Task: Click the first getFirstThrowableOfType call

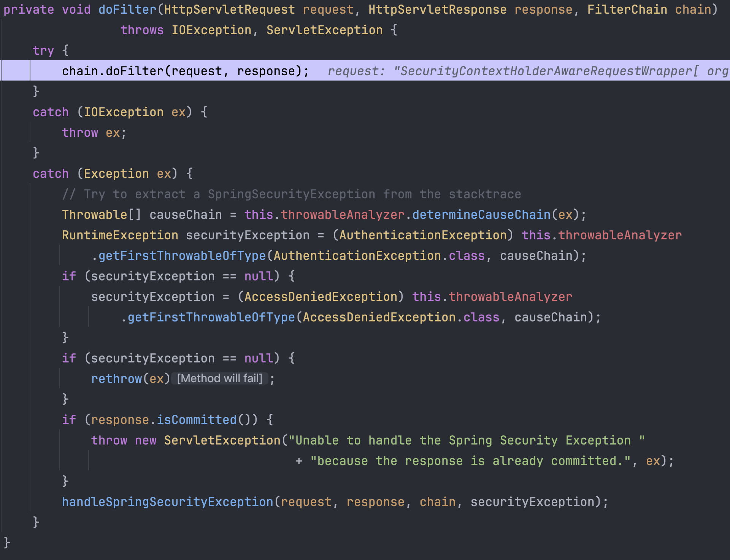Action: coord(182,256)
